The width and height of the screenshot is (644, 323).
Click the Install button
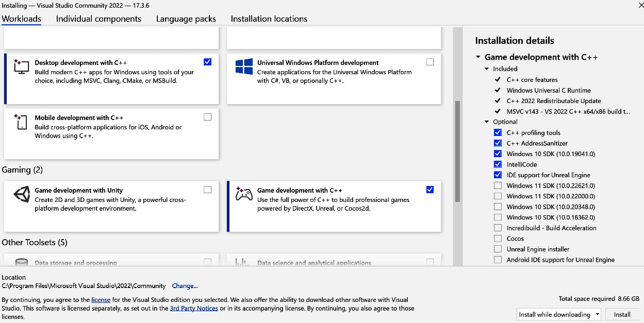pos(622,314)
